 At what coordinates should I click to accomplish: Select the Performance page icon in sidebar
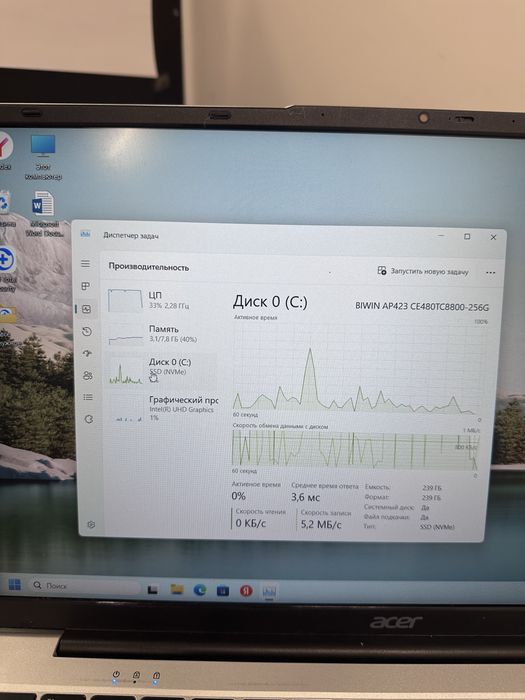point(87,309)
